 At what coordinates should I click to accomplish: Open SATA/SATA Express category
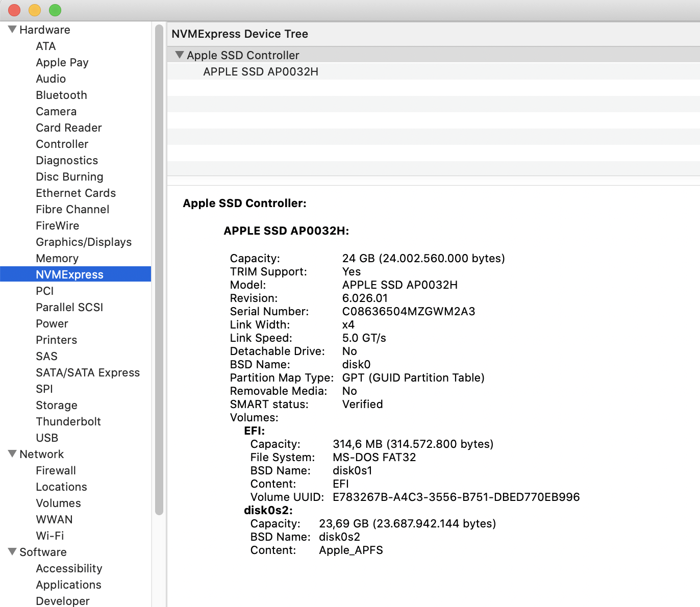[x=88, y=372]
